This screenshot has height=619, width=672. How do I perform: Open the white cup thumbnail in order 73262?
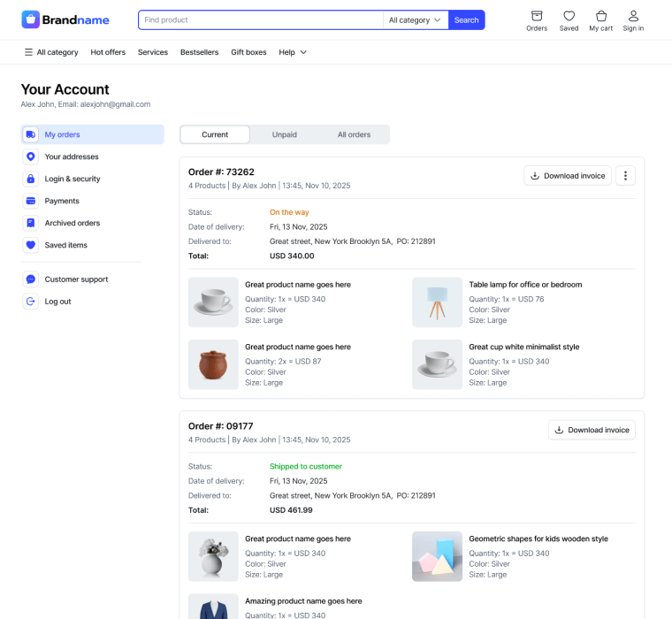coord(213,302)
